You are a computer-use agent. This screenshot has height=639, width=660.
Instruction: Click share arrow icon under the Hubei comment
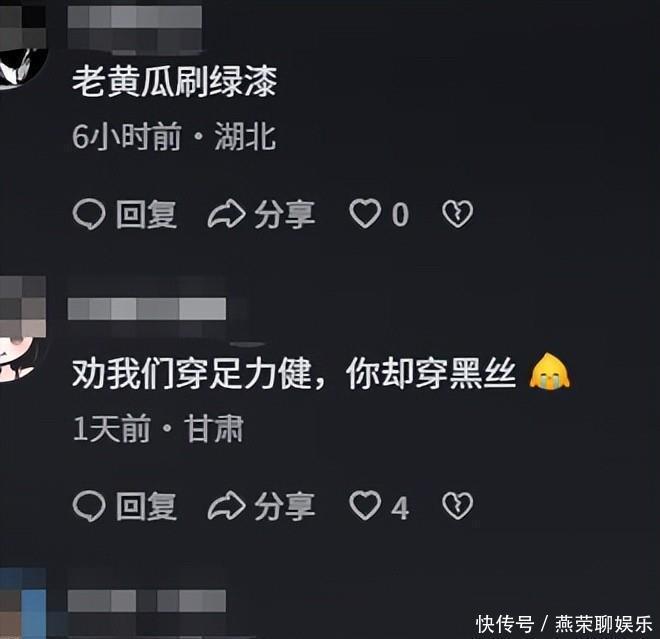tap(226, 214)
